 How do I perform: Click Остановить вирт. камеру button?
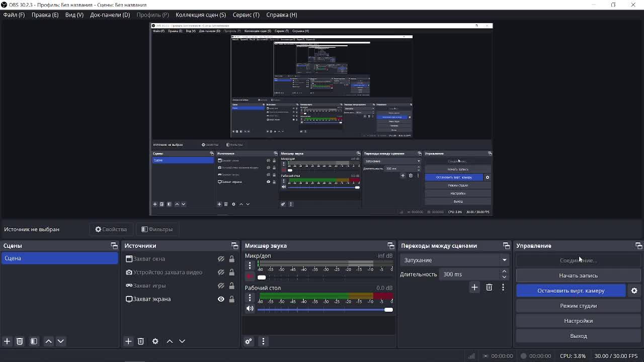pyautogui.click(x=571, y=291)
